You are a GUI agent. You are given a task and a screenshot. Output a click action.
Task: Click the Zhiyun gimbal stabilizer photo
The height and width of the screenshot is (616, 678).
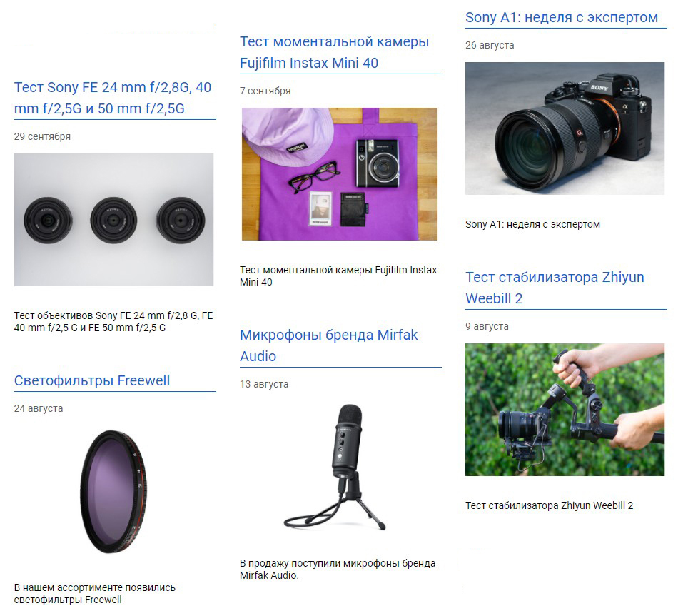click(565, 410)
